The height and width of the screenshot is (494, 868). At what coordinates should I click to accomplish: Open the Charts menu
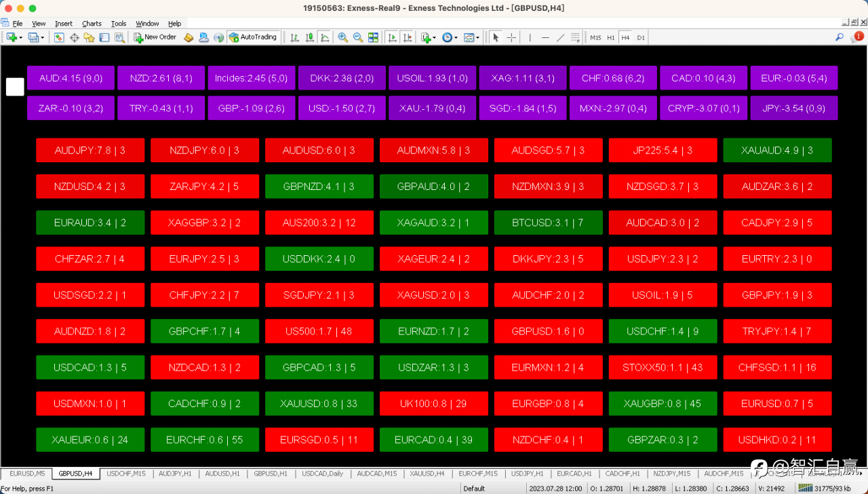pos(92,23)
